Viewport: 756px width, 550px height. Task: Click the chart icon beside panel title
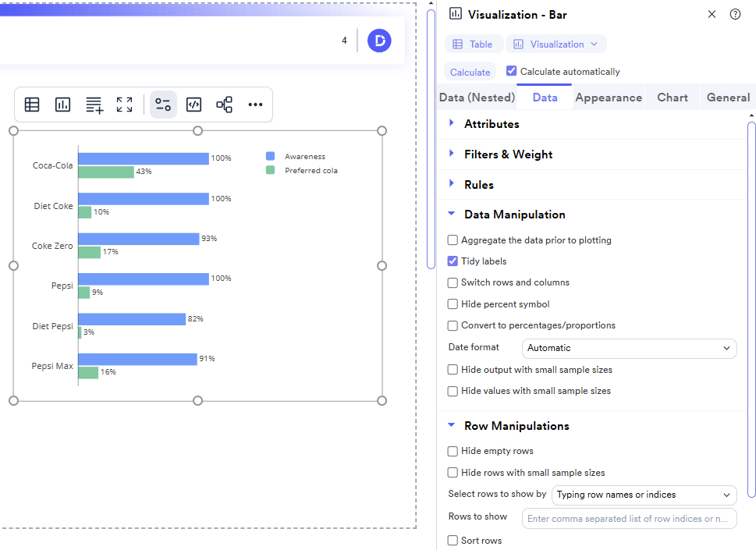point(455,13)
